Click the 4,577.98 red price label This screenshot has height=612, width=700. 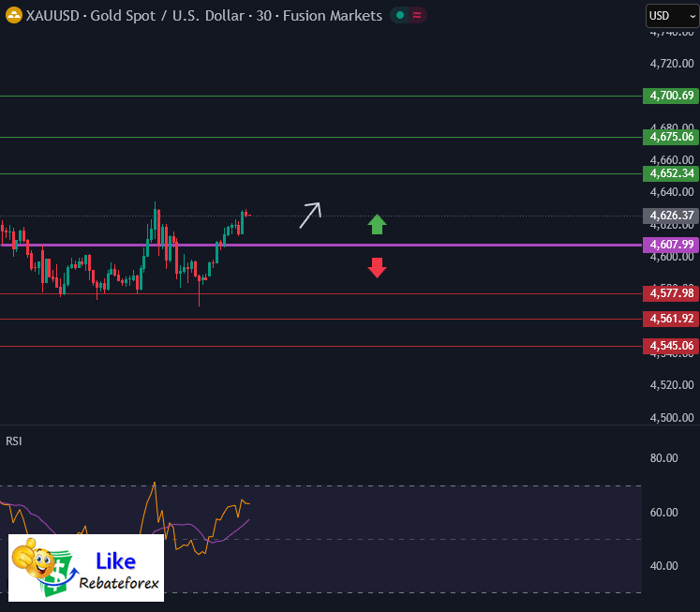[x=671, y=293]
